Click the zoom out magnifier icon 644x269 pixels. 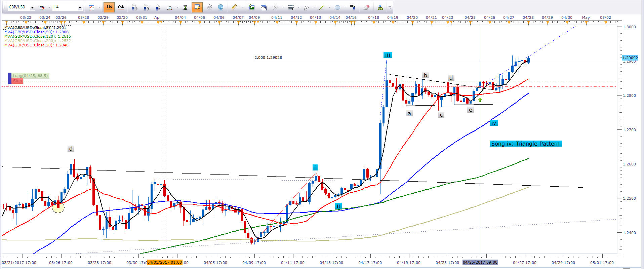tap(146, 7)
